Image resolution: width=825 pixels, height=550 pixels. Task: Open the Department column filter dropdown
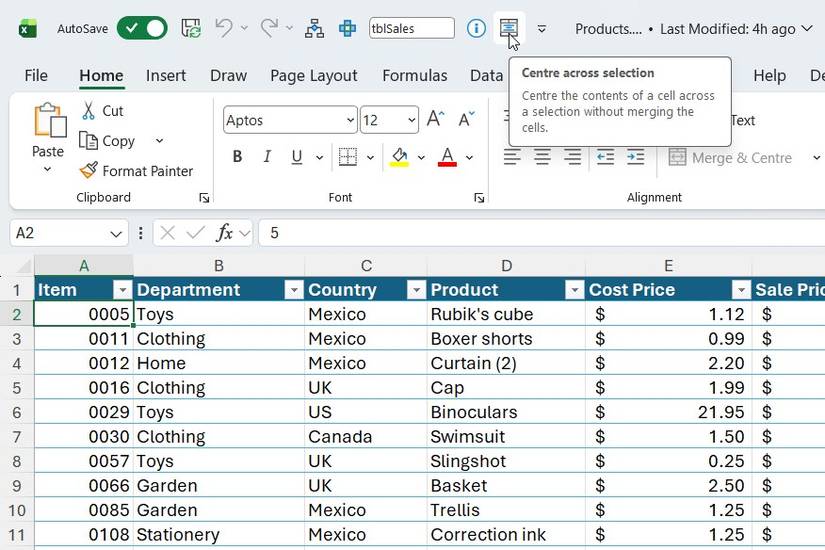tap(294, 289)
